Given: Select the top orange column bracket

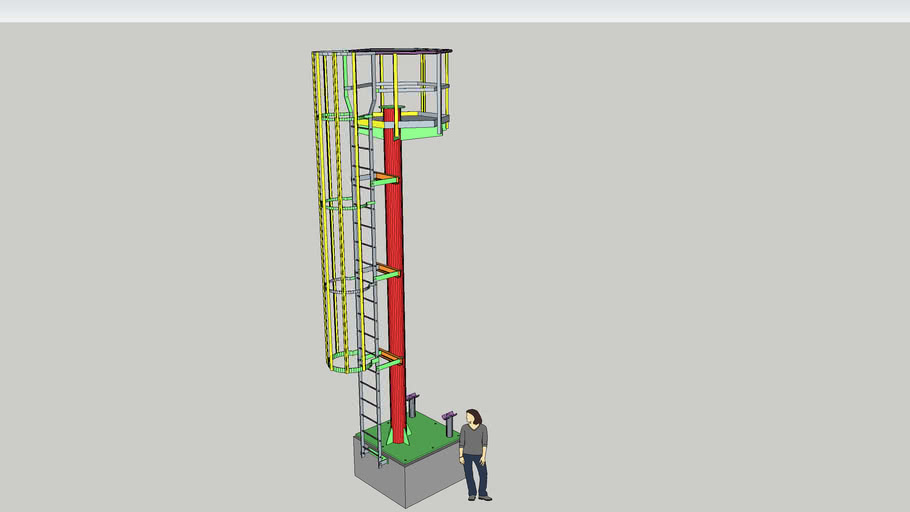Looking at the screenshot, I should [383, 178].
